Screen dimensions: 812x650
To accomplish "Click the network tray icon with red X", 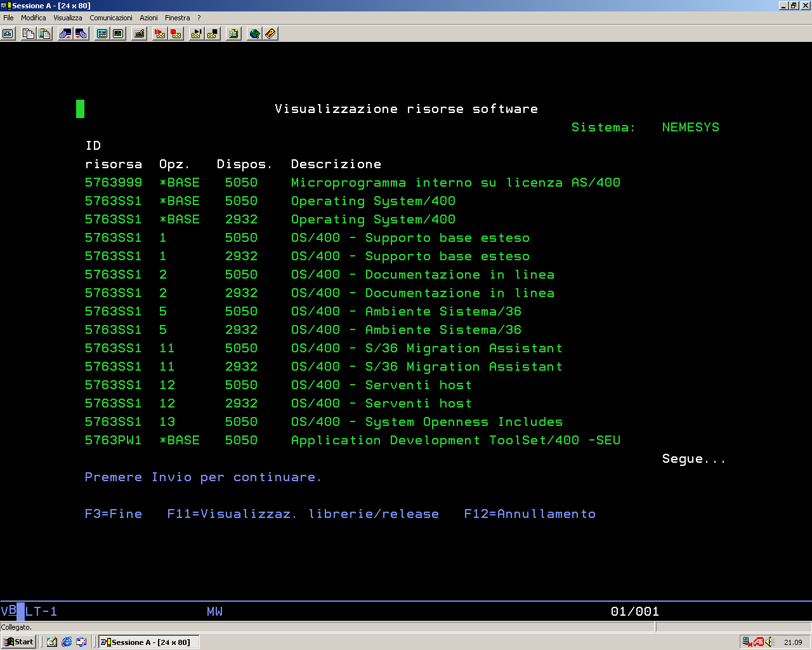I will [x=748, y=642].
